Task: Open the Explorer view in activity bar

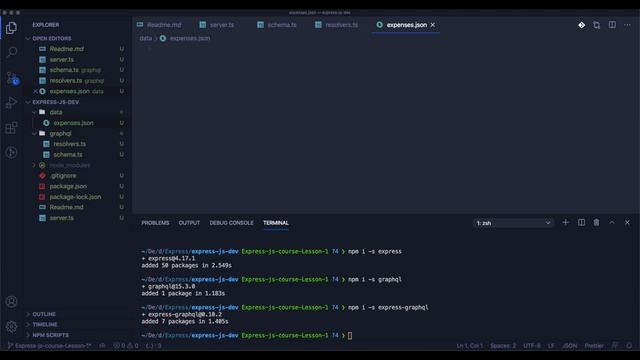Action: point(11,27)
